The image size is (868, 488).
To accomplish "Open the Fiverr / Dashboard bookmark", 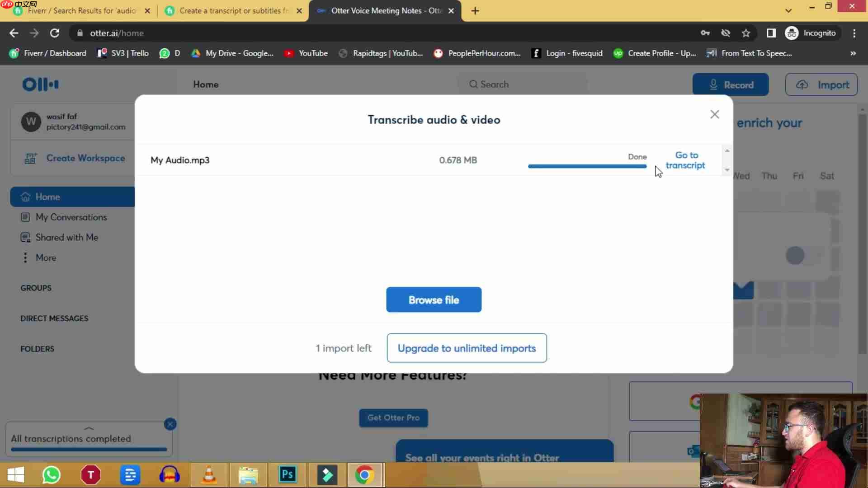I will [x=48, y=53].
